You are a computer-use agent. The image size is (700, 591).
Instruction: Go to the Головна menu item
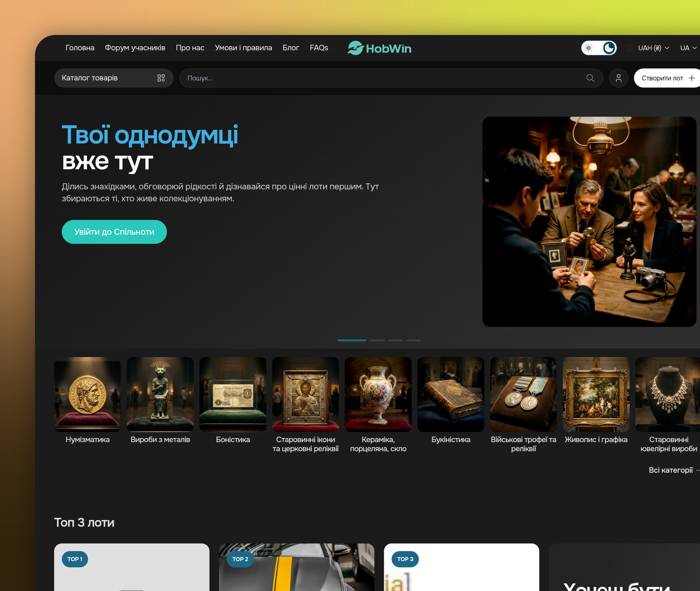click(80, 48)
